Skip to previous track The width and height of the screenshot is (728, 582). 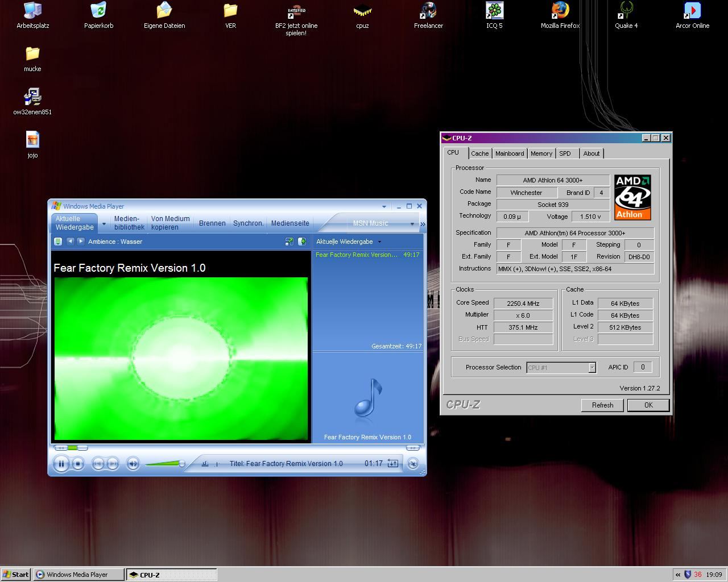[98, 464]
